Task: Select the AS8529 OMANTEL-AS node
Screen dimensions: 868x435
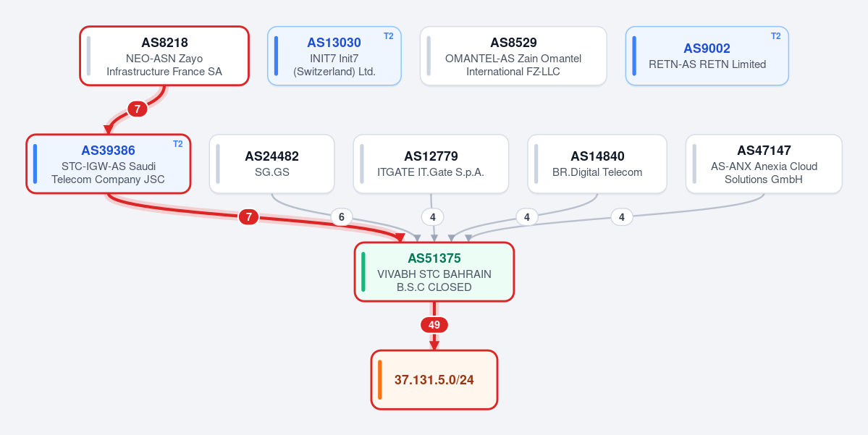Action: 513,56
